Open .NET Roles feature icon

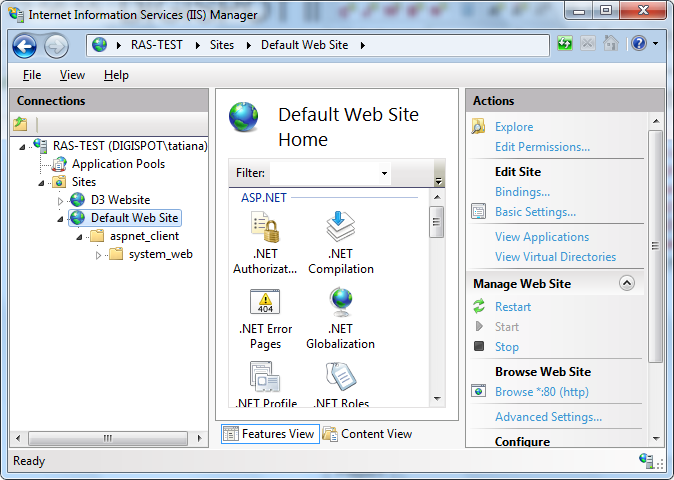340,376
